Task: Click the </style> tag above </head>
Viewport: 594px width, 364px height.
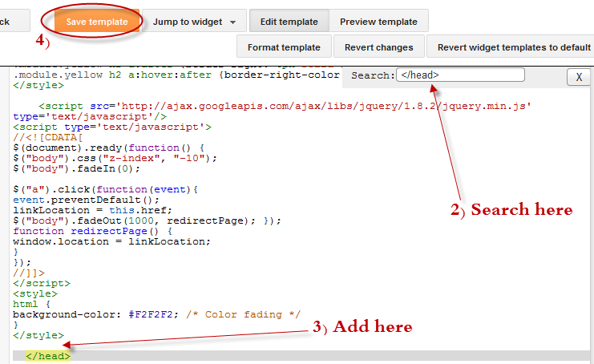Action: coord(38,336)
